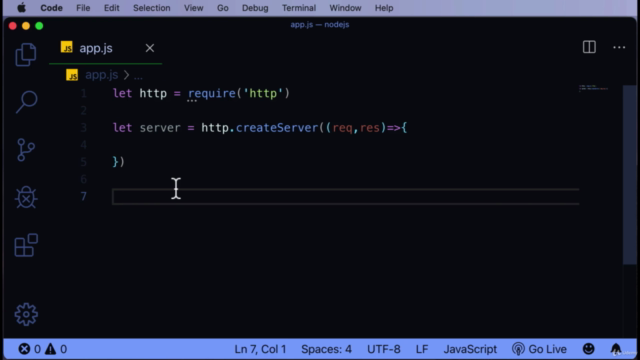This screenshot has width=640, height=360.
Task: Click the closing }) on line 5
Action: pos(118,162)
